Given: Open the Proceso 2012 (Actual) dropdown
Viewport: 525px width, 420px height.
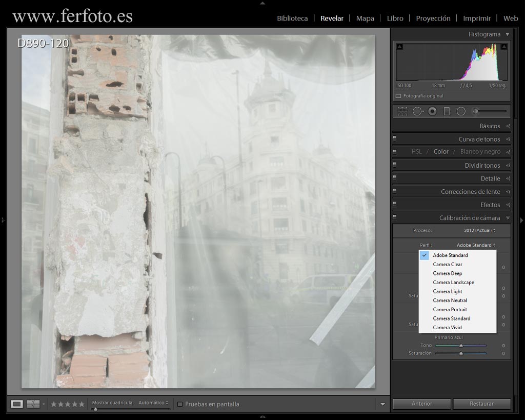Looking at the screenshot, I should point(479,230).
